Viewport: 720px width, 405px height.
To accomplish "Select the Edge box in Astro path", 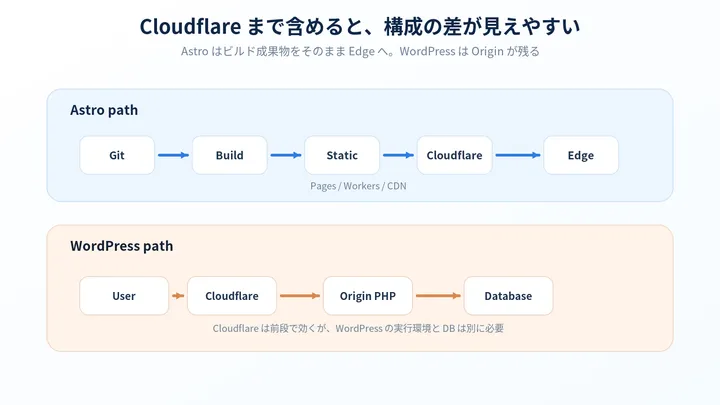I will coord(581,155).
